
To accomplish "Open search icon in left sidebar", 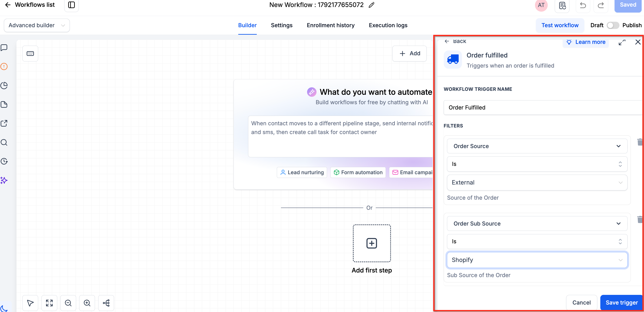I will 4,142.
